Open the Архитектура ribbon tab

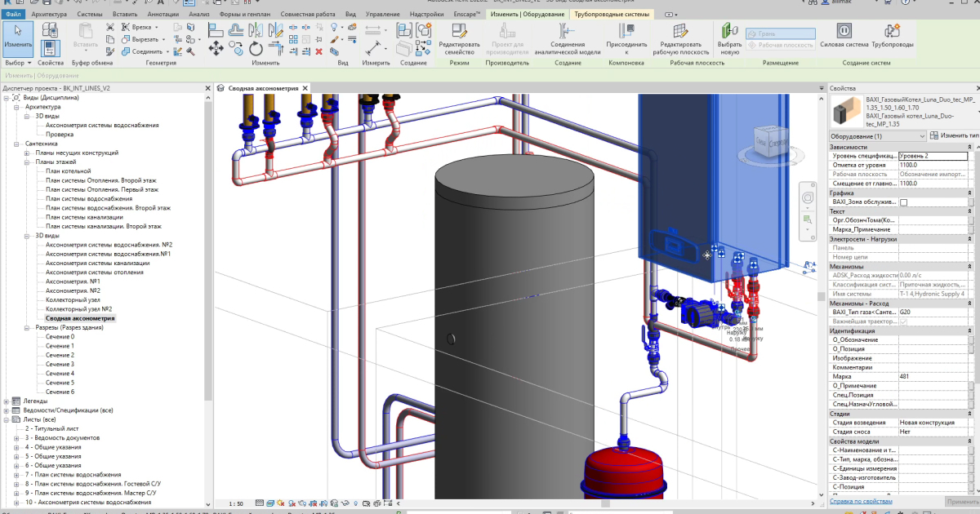coord(50,15)
